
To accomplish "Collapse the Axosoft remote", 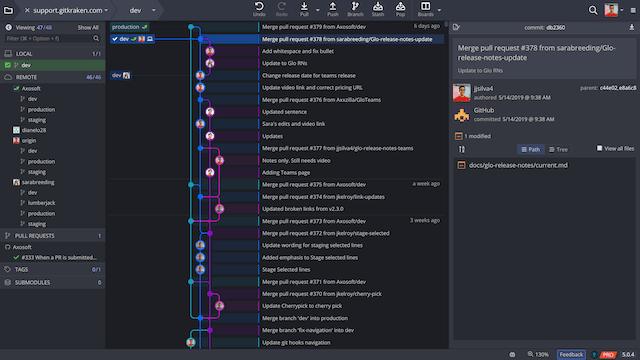I will click(31, 88).
